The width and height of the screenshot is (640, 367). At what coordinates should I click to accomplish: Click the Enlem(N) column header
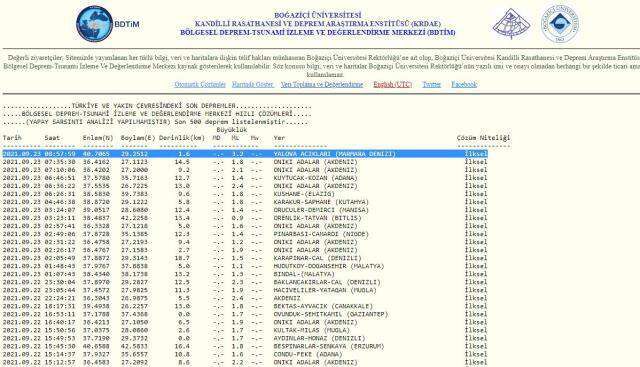[x=98, y=138]
